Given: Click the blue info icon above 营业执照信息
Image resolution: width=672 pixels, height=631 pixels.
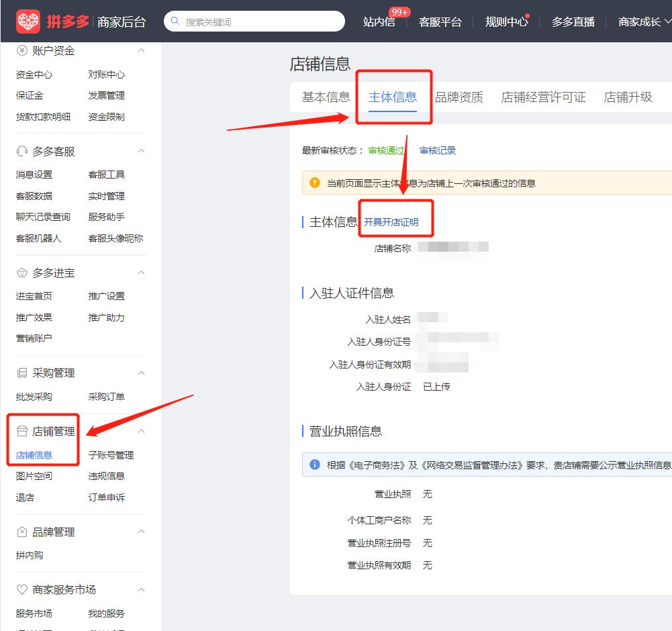Looking at the screenshot, I should (313, 465).
